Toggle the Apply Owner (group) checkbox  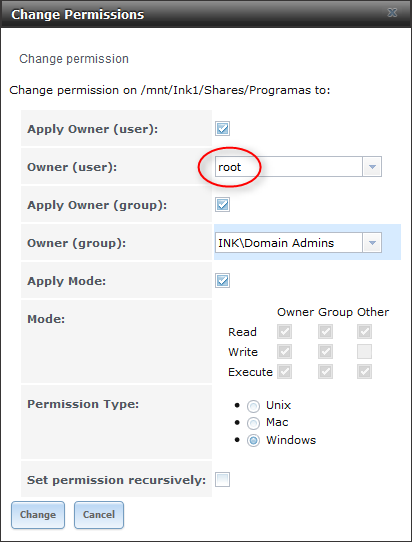coord(222,205)
